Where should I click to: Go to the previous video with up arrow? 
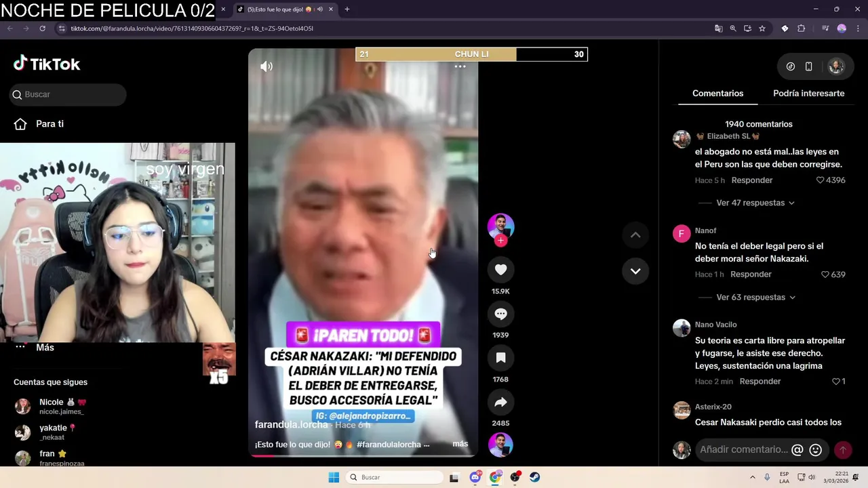click(x=635, y=235)
